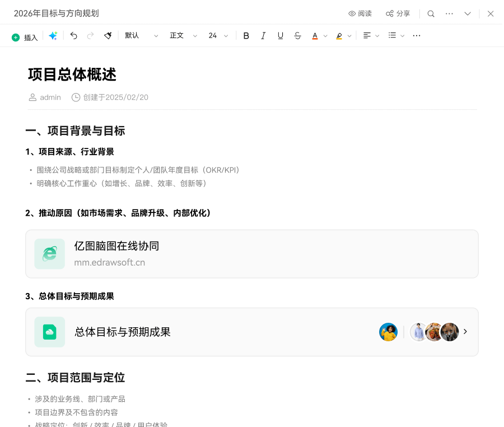Image resolution: width=504 pixels, height=427 pixels.
Task: Click the green insert plus button
Action: tap(16, 38)
